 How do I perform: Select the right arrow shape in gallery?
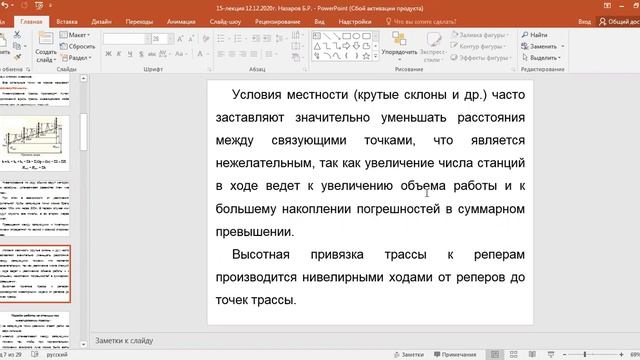tap(346, 46)
